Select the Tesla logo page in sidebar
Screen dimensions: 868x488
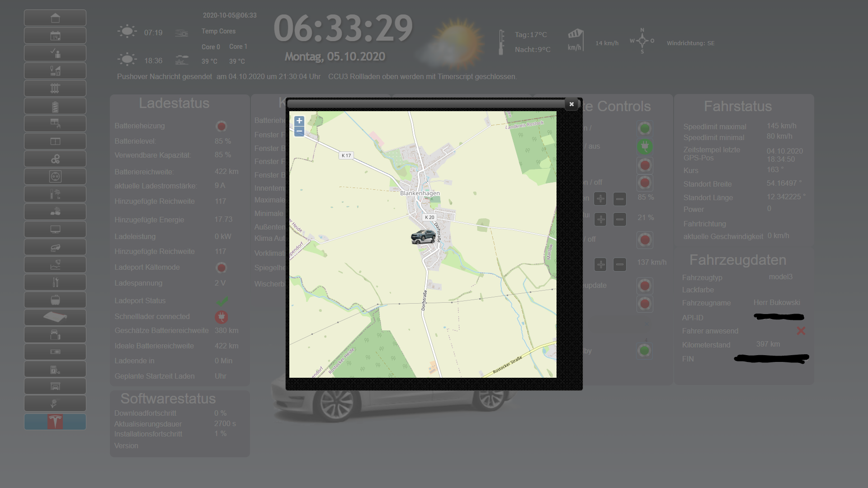[x=55, y=422]
